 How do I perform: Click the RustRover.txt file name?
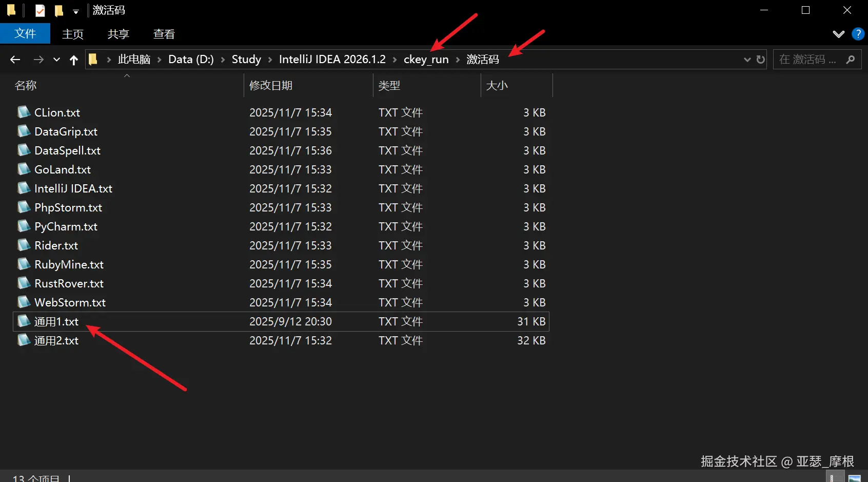tap(69, 283)
